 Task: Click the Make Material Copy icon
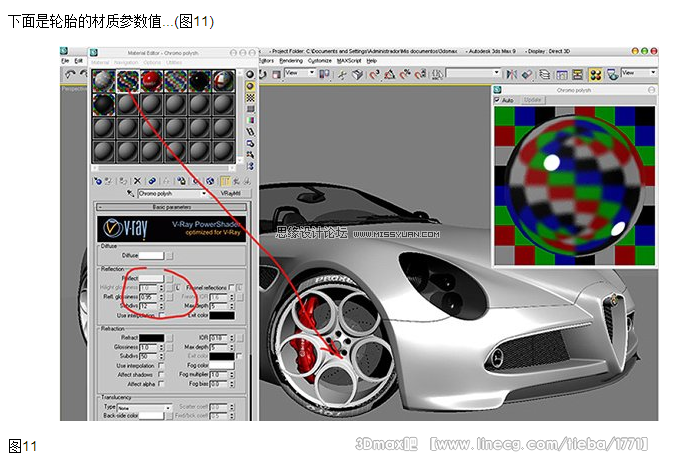[152, 181]
